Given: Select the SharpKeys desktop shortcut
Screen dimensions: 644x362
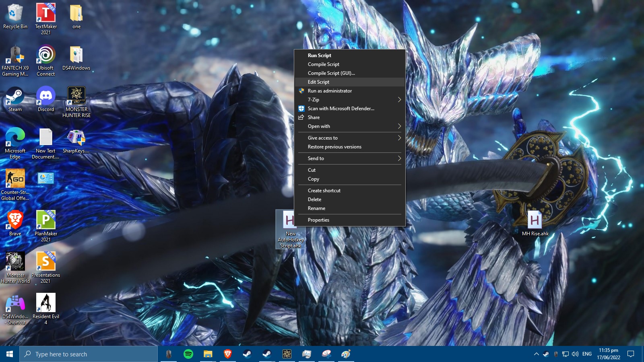Looking at the screenshot, I should pos(76,141).
